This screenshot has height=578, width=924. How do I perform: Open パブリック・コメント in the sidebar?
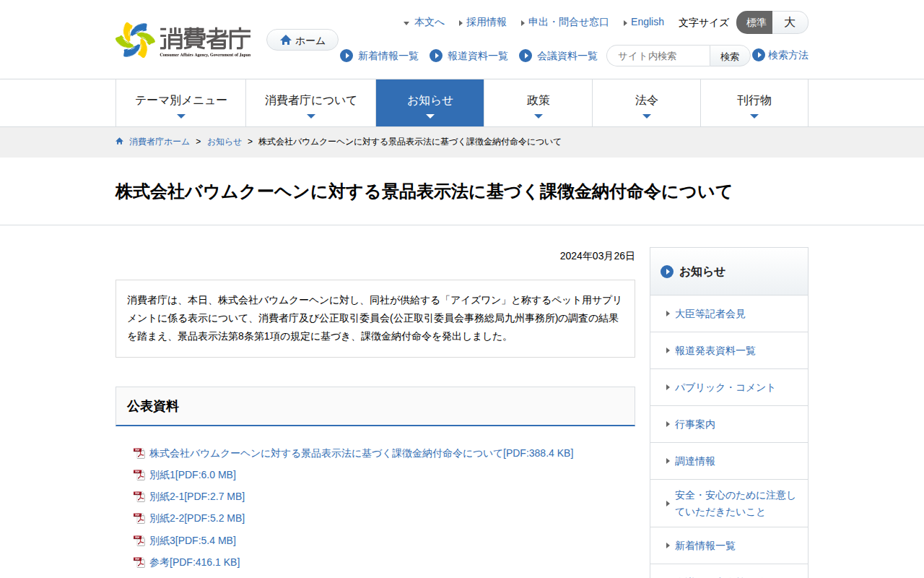pyautogui.click(x=729, y=387)
